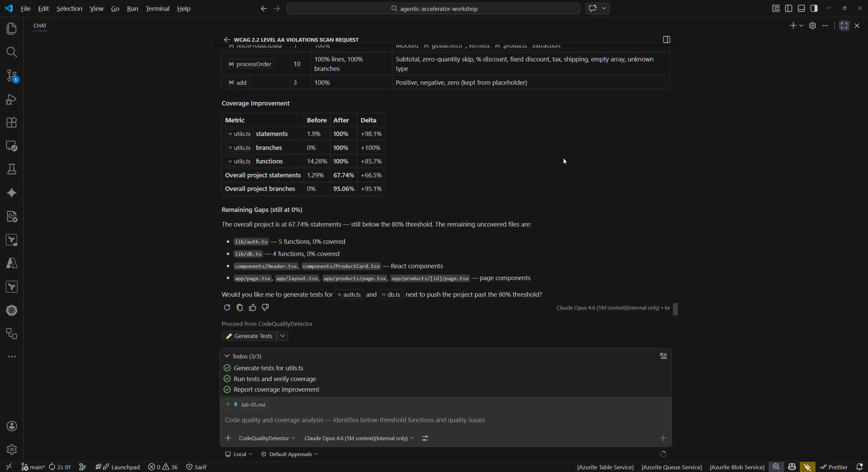Open the Extensions view
The image size is (868, 472).
click(x=12, y=122)
